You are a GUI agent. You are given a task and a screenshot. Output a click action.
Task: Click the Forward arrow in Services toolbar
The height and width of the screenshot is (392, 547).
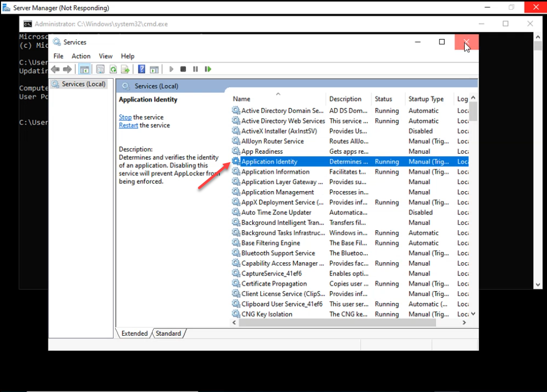[67, 69]
